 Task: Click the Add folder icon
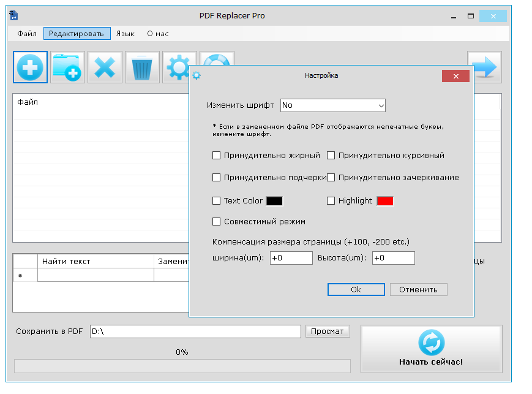tap(67, 67)
